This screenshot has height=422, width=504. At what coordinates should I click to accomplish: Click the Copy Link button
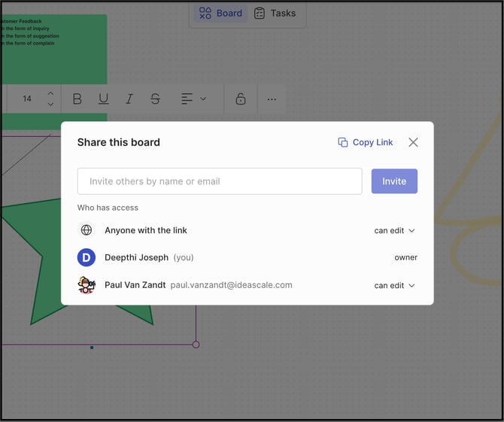point(366,142)
